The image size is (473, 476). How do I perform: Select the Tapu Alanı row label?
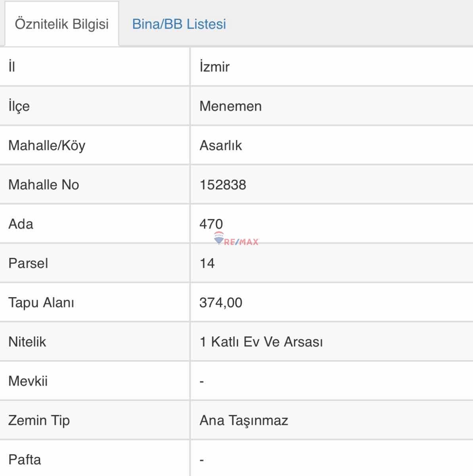click(42, 303)
